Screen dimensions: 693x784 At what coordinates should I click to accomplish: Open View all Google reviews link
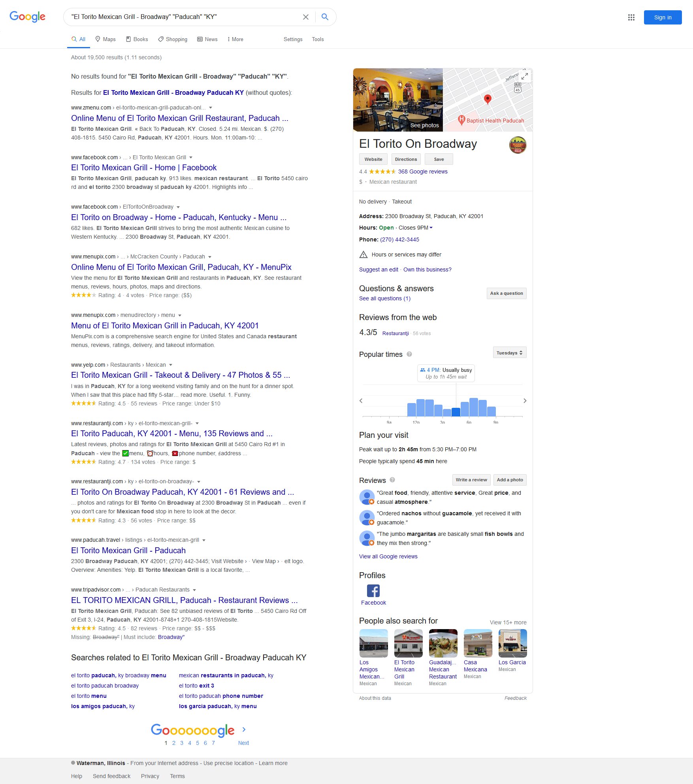[388, 556]
